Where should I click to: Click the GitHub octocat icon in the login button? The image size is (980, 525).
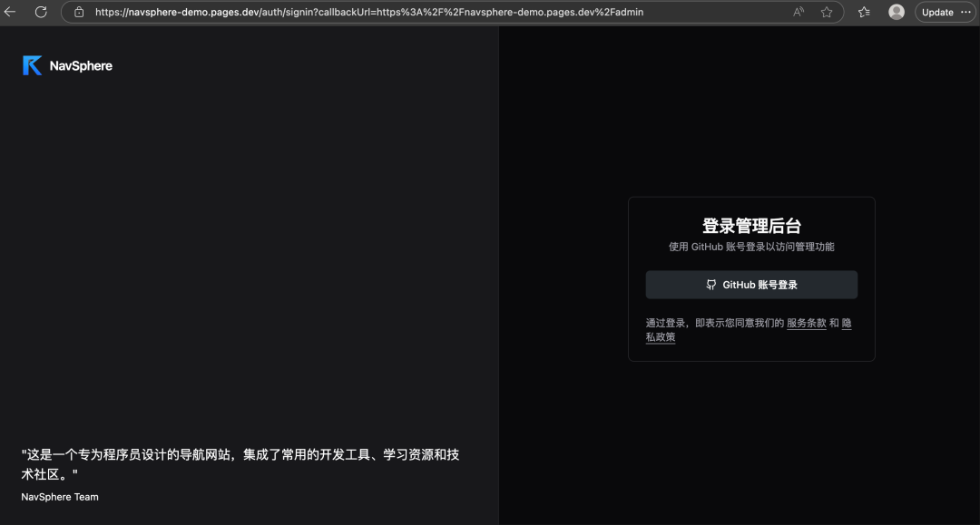coord(710,284)
